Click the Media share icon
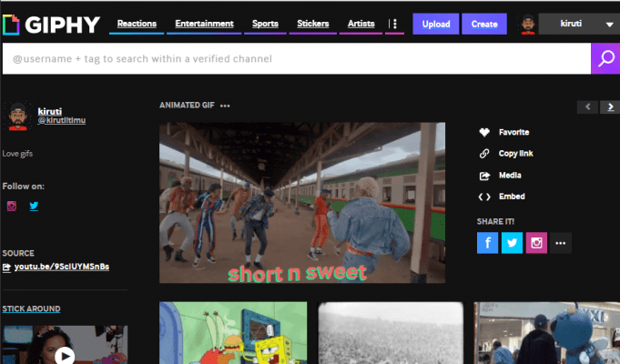 [484, 176]
